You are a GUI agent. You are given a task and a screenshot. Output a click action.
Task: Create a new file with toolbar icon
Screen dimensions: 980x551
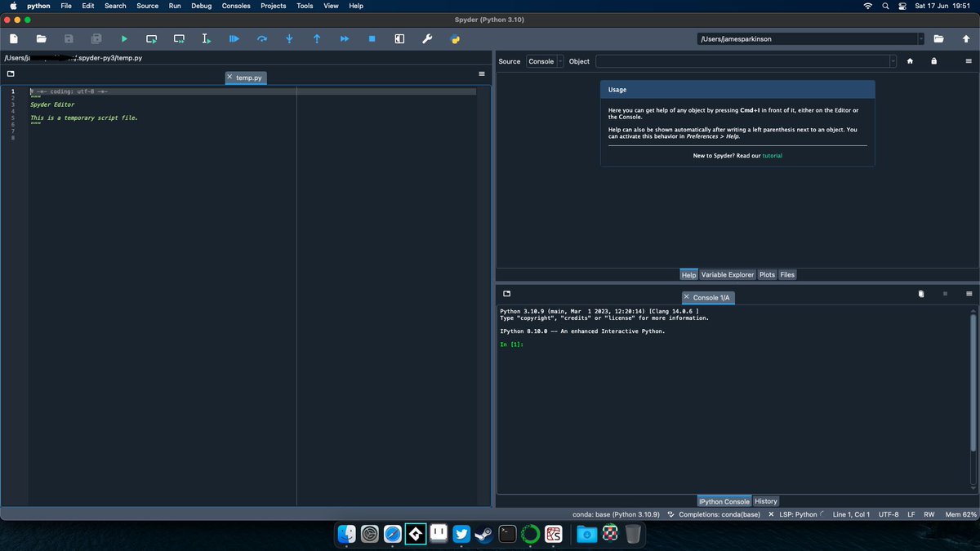(14, 38)
